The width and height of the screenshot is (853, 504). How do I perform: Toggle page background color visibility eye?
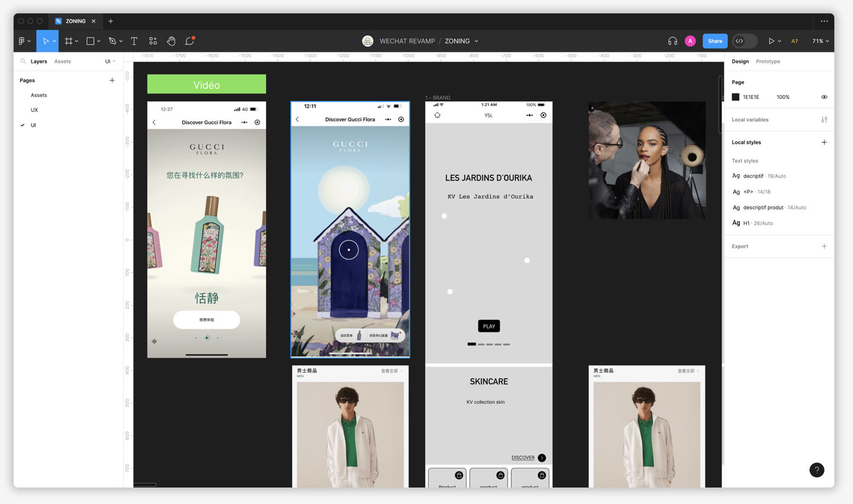(x=824, y=97)
